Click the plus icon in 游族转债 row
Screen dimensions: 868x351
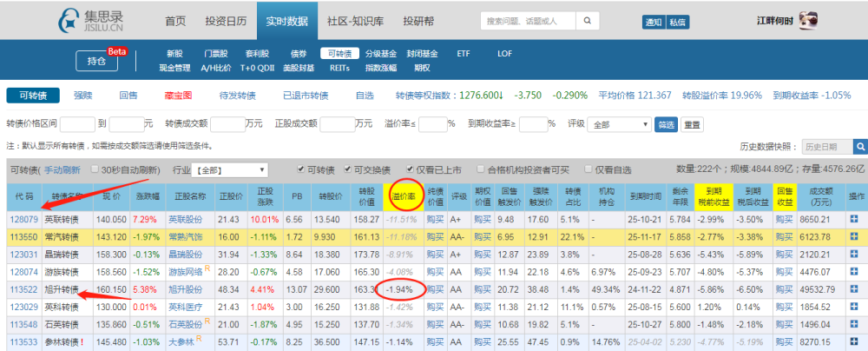click(x=854, y=271)
